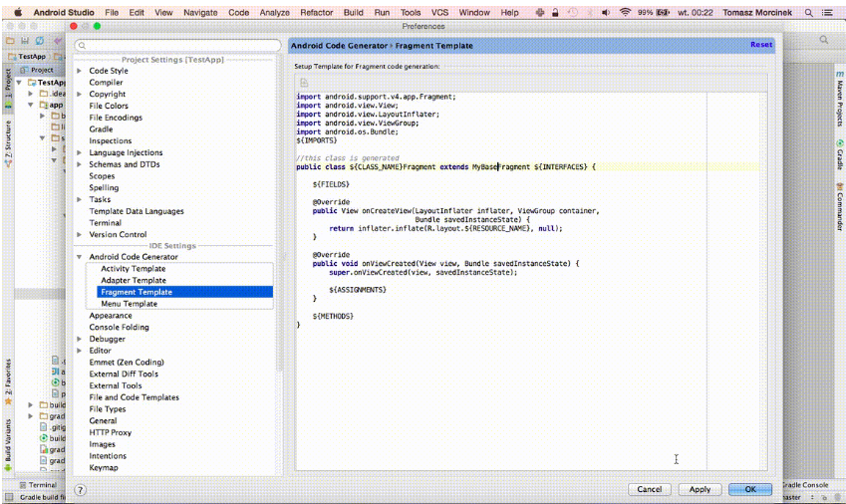Click the Apply button
The image size is (846, 504).
(x=700, y=489)
